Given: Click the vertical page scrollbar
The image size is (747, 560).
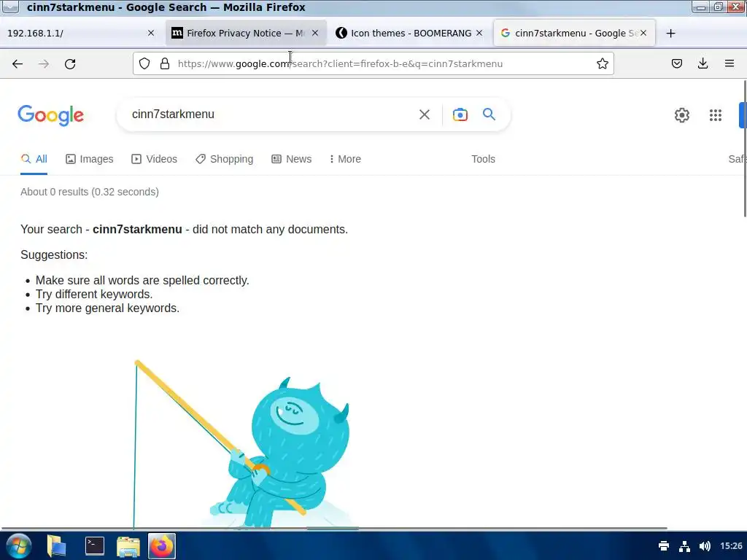Looking at the screenshot, I should [745, 149].
